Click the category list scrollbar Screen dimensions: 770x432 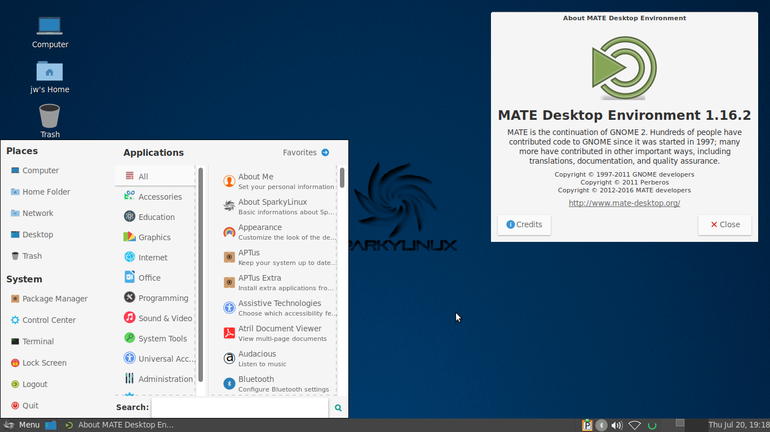coord(200,275)
